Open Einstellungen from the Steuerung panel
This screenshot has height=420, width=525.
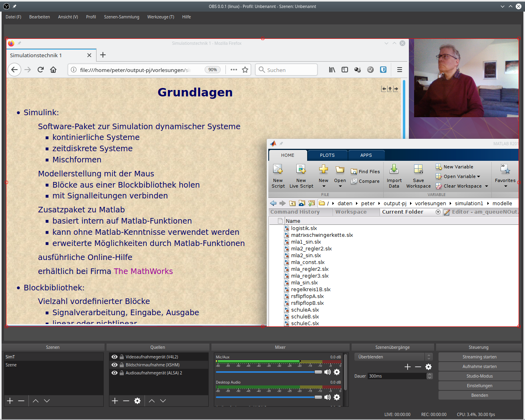pos(479,386)
